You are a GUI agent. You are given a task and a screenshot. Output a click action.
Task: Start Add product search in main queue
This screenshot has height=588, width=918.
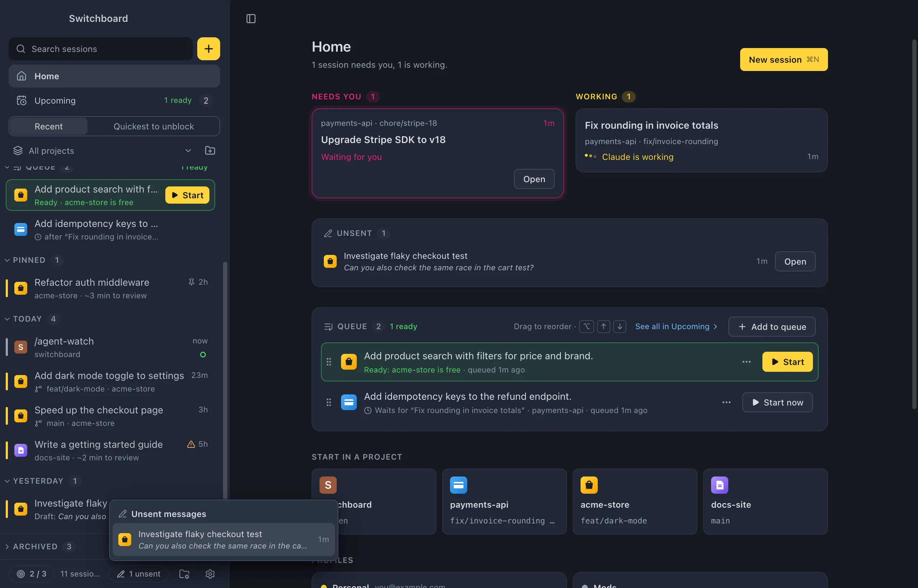(787, 361)
